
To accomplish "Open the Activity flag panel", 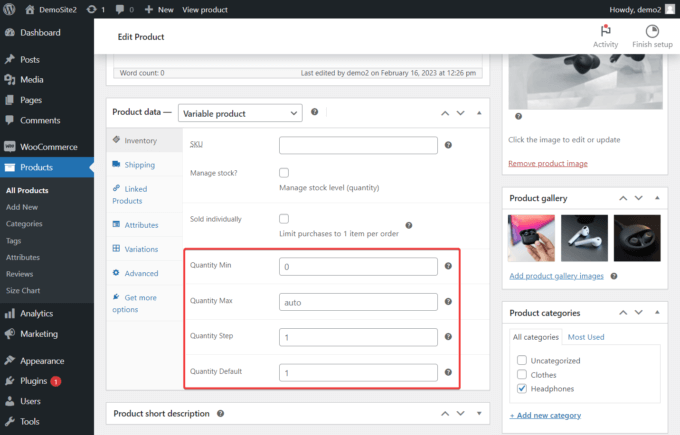I will pos(605,36).
